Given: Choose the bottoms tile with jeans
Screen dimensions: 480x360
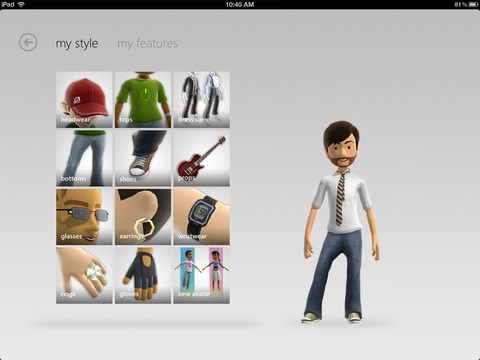Looking at the screenshot, I should [84, 158].
